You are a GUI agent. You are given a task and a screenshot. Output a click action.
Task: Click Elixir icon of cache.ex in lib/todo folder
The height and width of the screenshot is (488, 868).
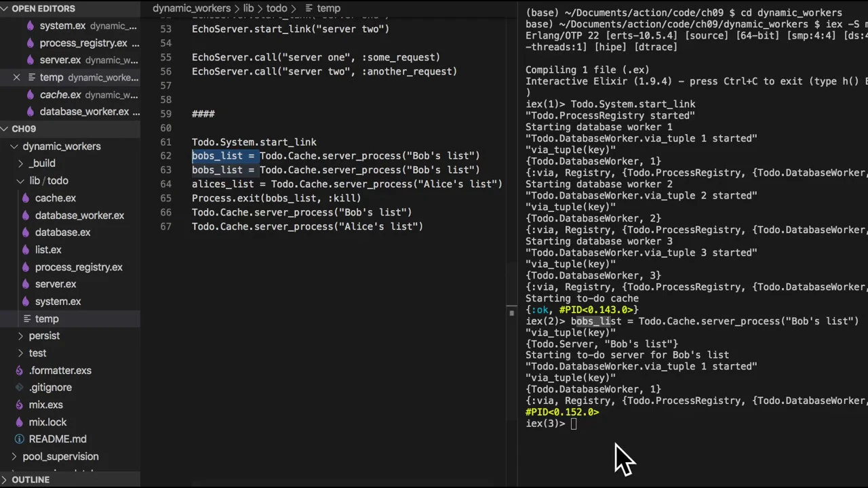point(25,198)
